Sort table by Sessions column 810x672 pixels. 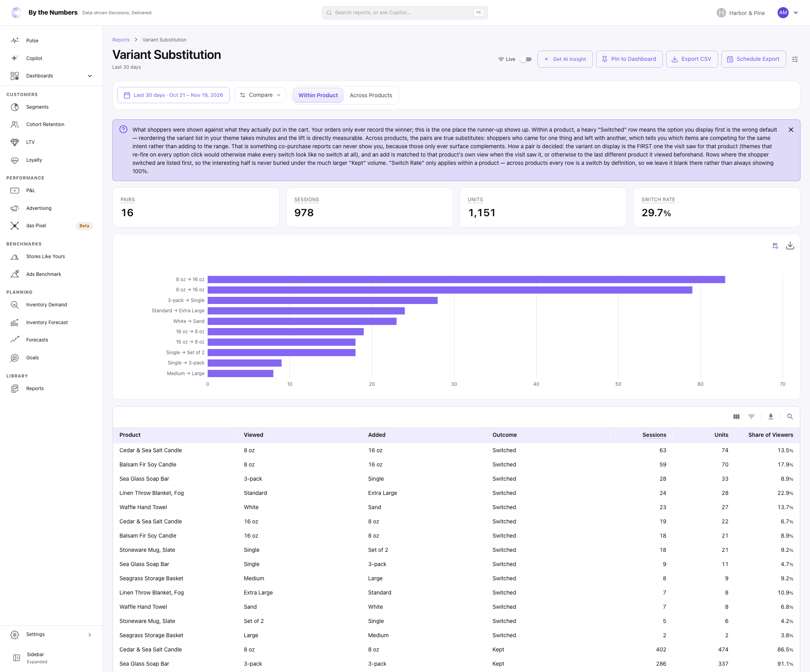654,435
